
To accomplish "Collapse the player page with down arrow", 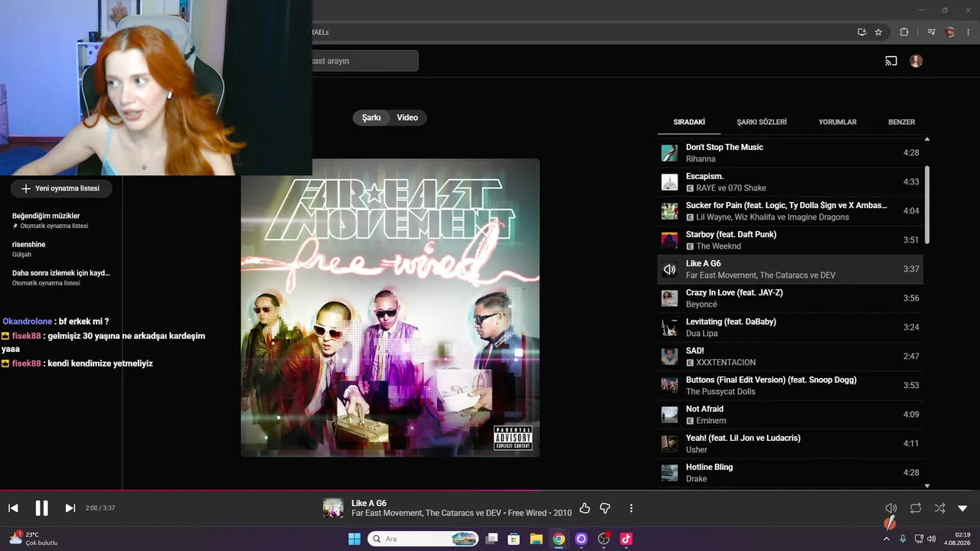I will tap(962, 508).
